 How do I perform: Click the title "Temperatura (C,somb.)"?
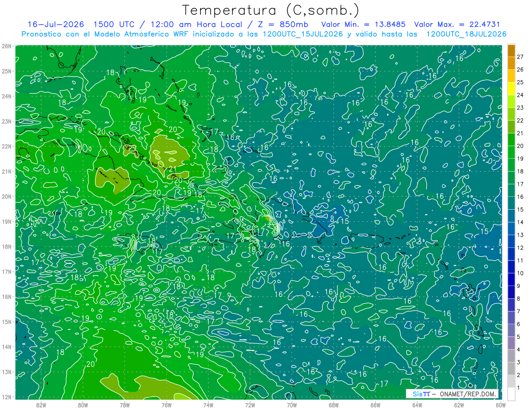(271, 10)
